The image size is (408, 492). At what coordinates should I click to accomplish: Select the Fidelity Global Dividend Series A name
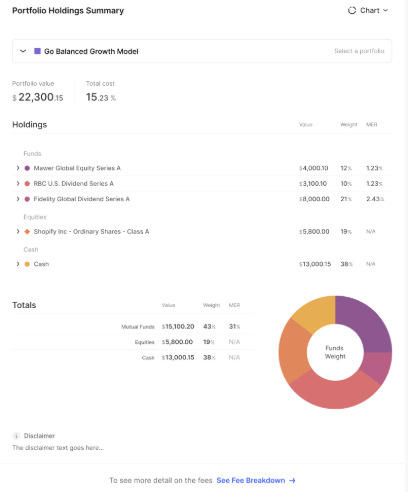click(x=82, y=199)
